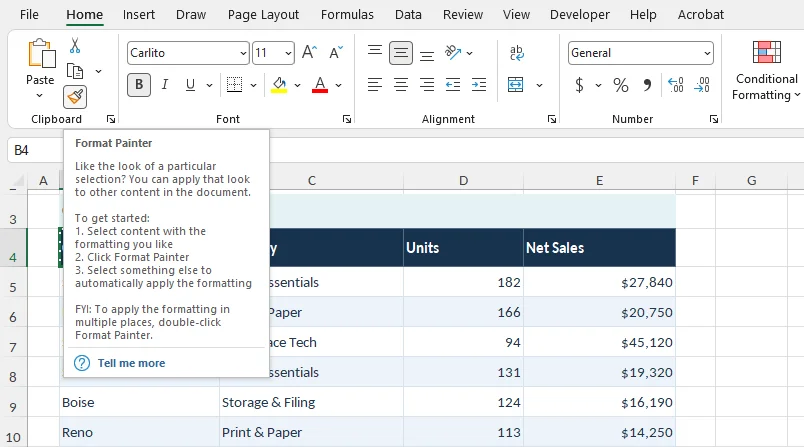Align text left
This screenshot has width=804, height=447.
(375, 85)
